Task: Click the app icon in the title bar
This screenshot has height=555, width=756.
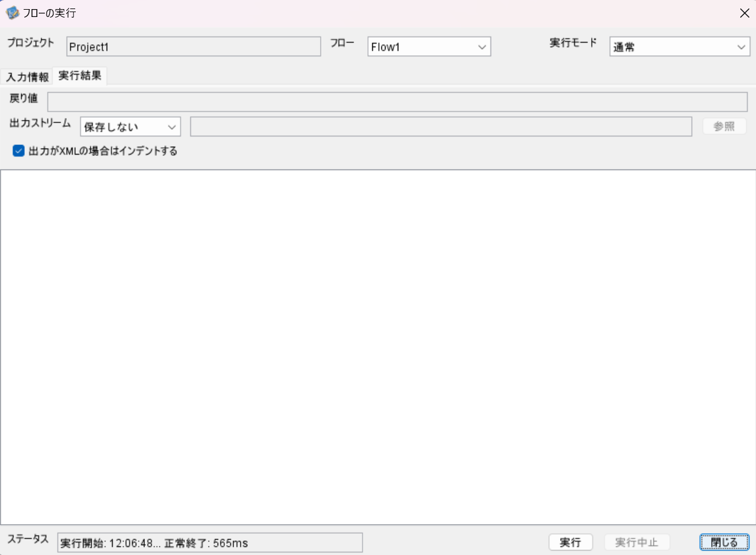Action: 12,12
